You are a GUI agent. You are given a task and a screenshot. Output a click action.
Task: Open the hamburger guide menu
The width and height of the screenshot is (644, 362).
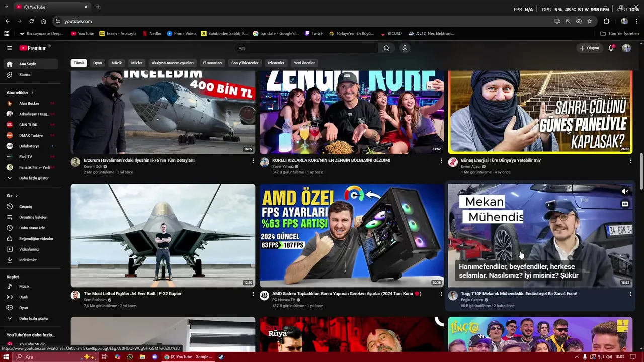(10, 48)
